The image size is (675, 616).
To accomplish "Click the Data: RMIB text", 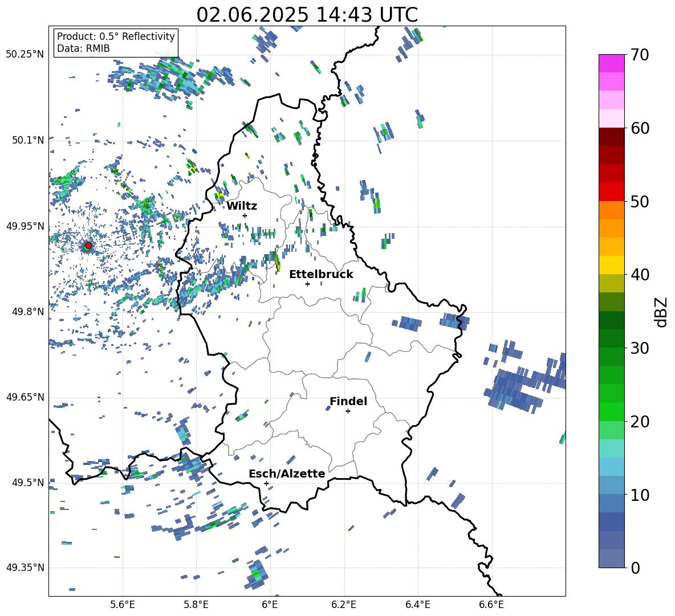I will pos(83,48).
